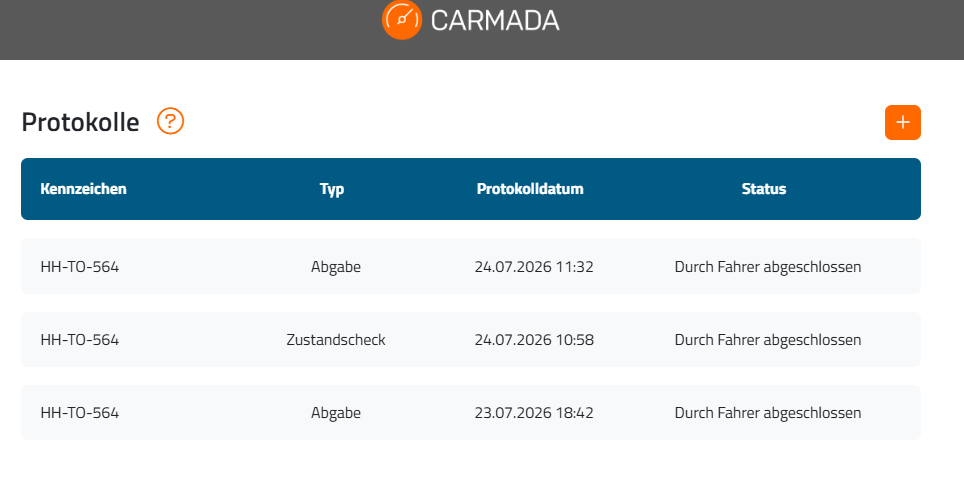Click the status in the Zustandscheck row

pos(768,340)
